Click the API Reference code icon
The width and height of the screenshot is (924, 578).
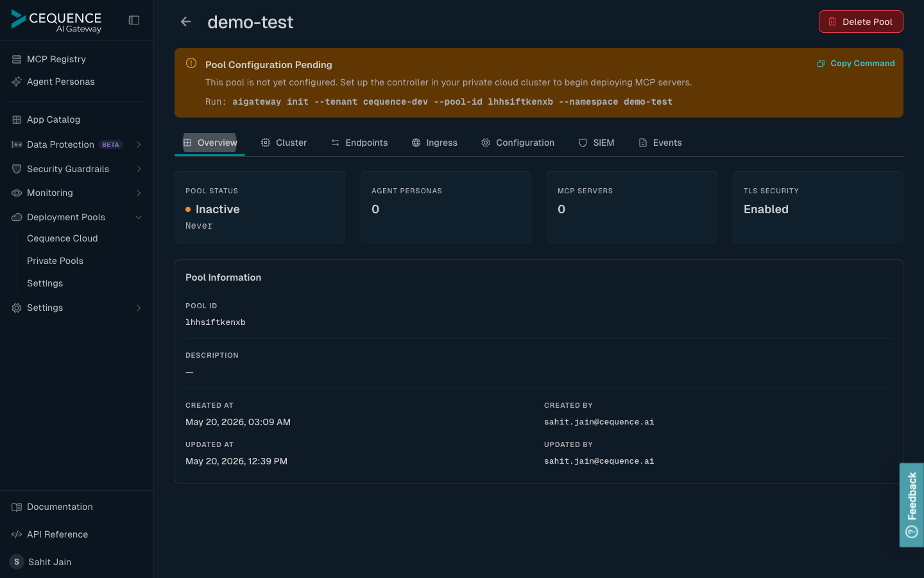[17, 534]
